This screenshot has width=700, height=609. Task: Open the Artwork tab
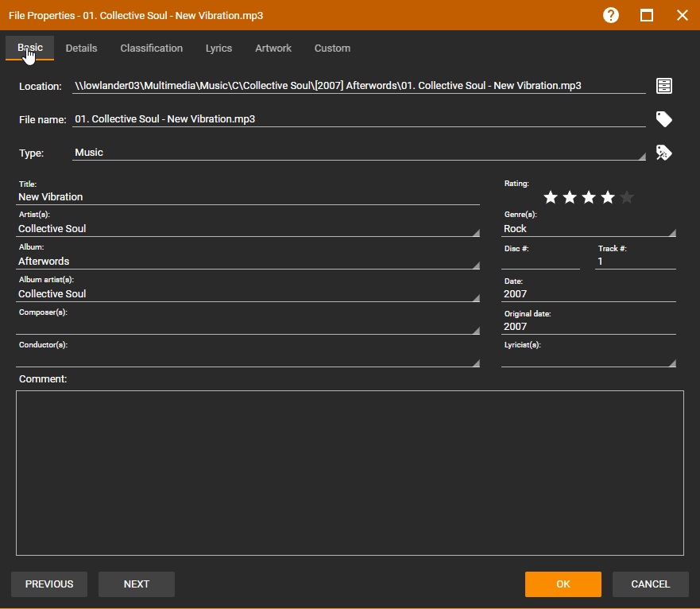[x=273, y=48]
